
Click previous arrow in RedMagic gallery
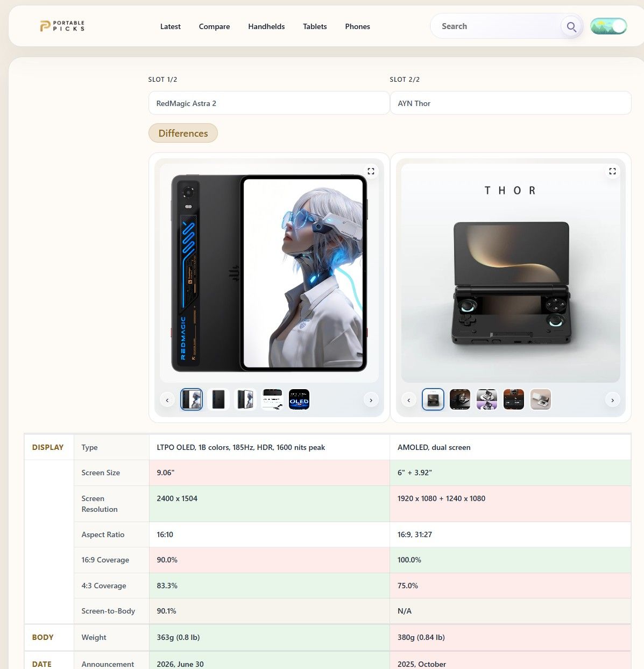pos(167,400)
